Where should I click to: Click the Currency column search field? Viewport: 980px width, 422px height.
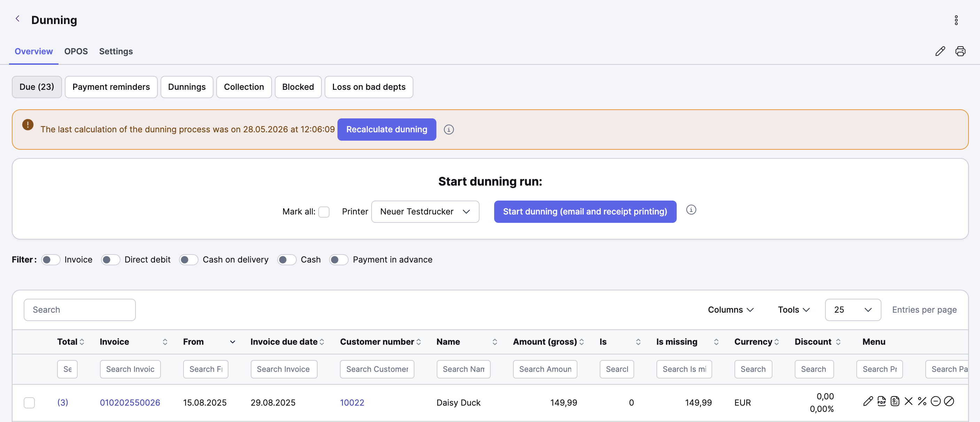pos(753,369)
